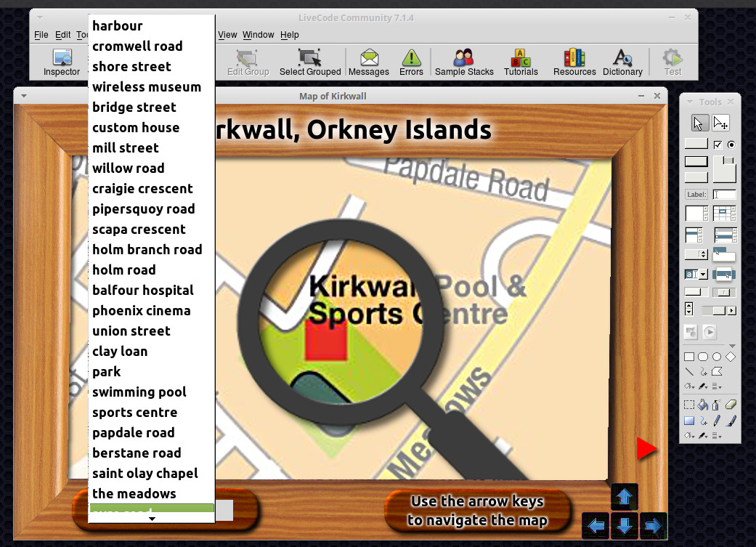Choose 'swimming pool' from the location list
This screenshot has height=547, width=756.
pos(139,392)
